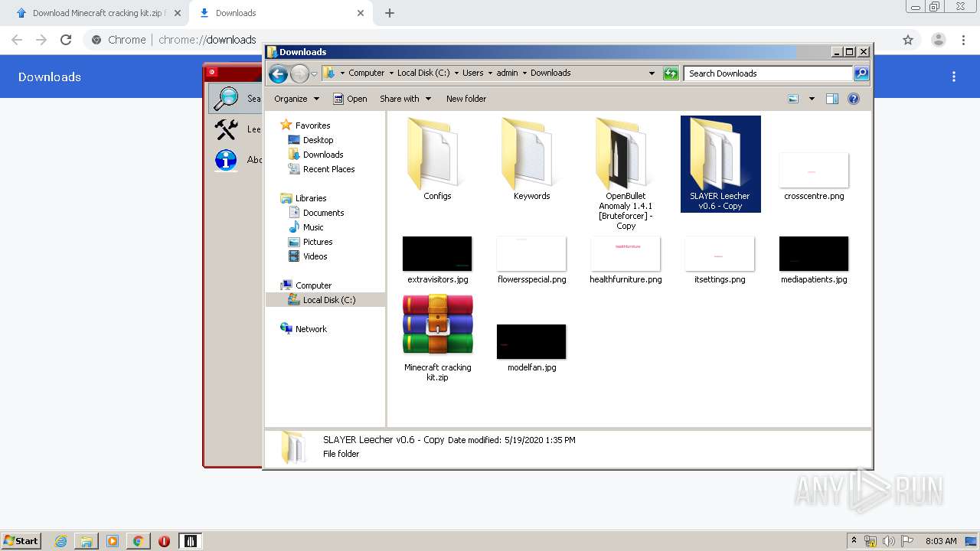Screen dimensions: 980x551
Task: Change your view icon button
Action: [x=793, y=99]
